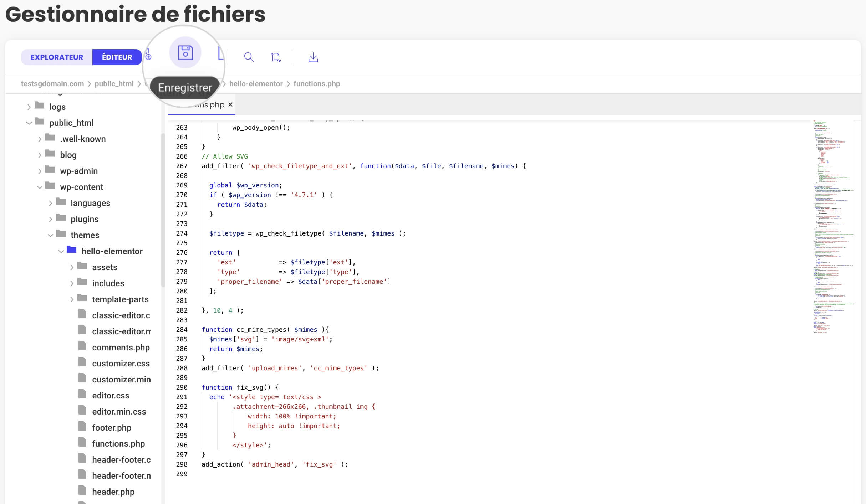Image resolution: width=866 pixels, height=504 pixels.
Task: Click the download arrow icon
Action: (x=313, y=57)
